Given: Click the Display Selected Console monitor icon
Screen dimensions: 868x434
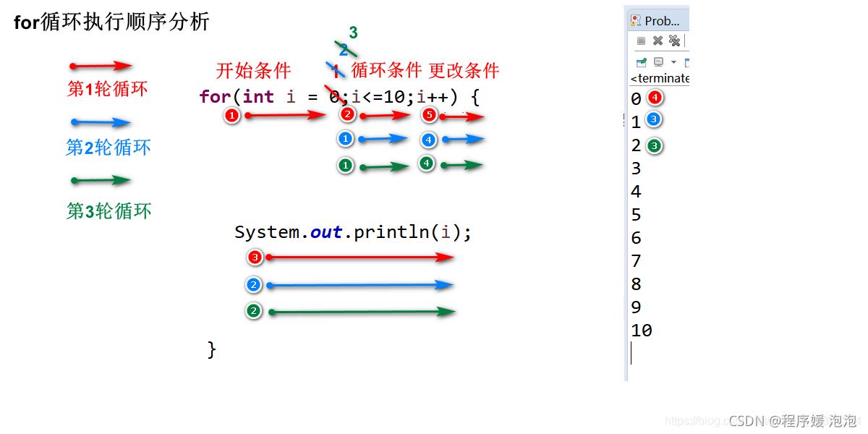Looking at the screenshot, I should pos(658,62).
